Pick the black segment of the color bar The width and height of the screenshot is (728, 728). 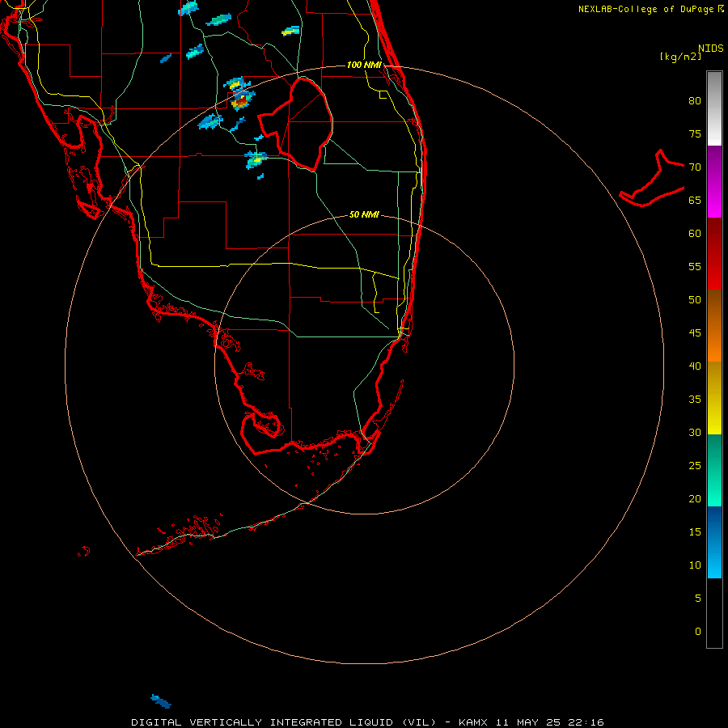tap(714, 613)
